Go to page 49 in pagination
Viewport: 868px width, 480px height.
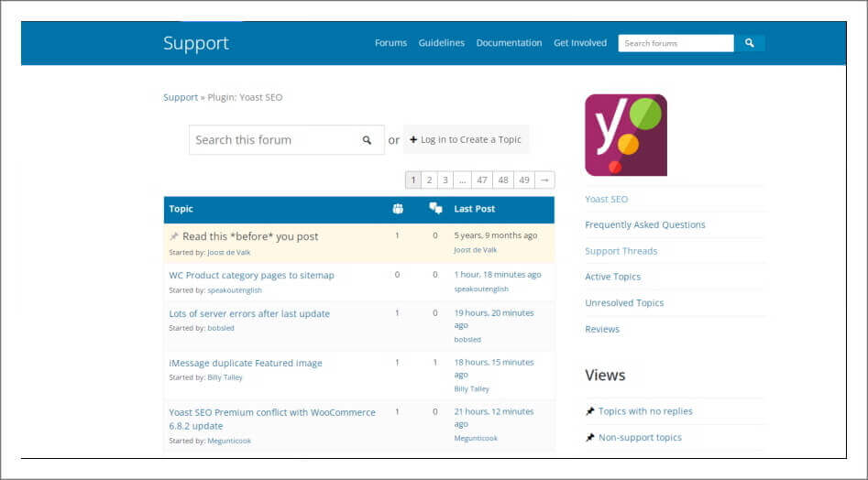coord(524,180)
